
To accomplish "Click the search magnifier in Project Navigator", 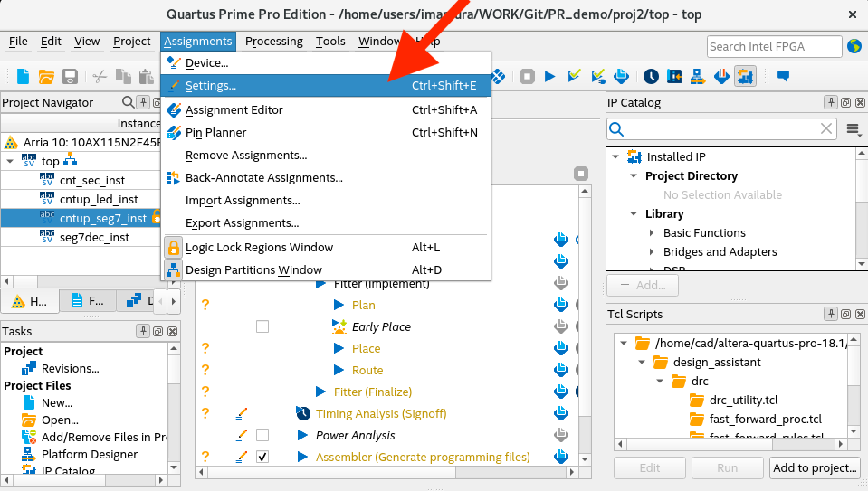I will [x=128, y=102].
